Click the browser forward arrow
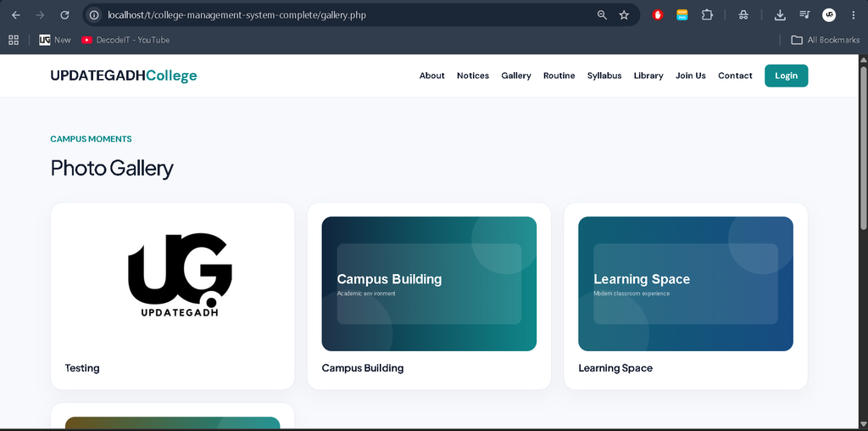 [x=40, y=15]
